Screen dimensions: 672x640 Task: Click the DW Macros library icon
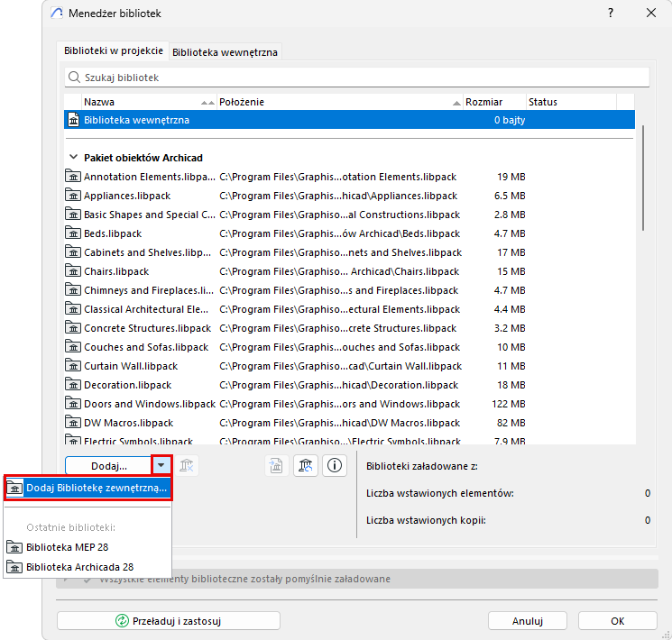[73, 423]
